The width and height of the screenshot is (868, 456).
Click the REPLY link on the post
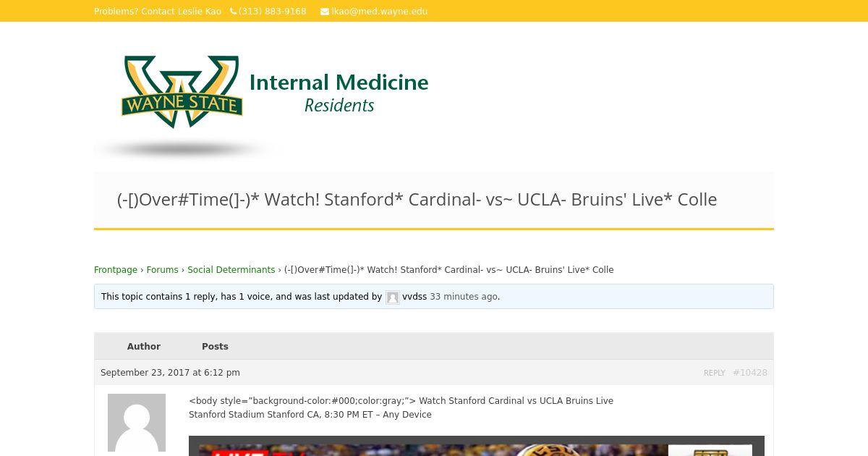tap(715, 373)
